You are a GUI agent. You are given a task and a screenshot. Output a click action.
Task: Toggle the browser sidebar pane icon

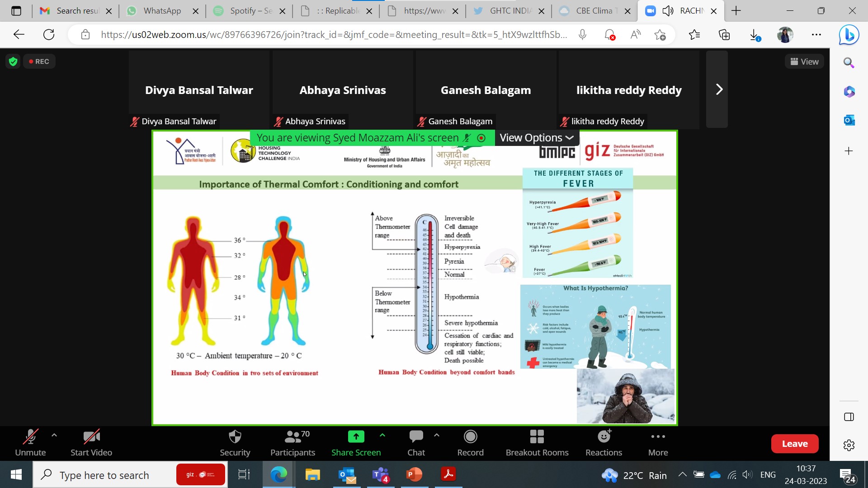coord(849,417)
